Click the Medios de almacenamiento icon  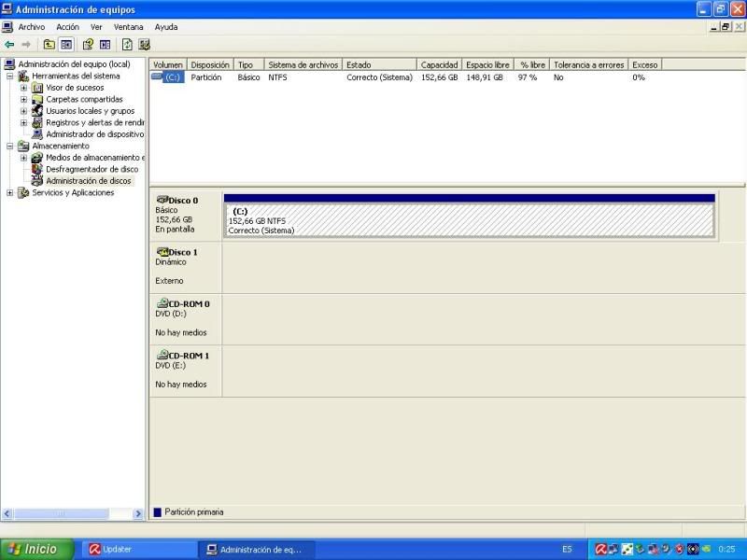click(37, 158)
